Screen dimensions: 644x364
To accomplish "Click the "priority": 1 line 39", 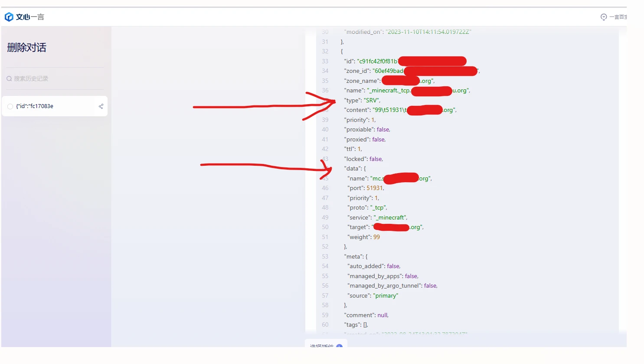I will pyautogui.click(x=360, y=120).
